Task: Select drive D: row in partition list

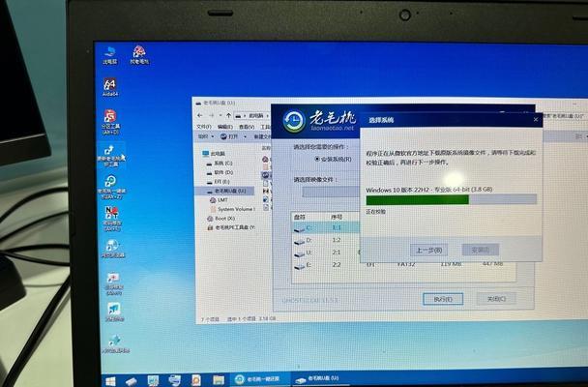Action: [x=326, y=240]
